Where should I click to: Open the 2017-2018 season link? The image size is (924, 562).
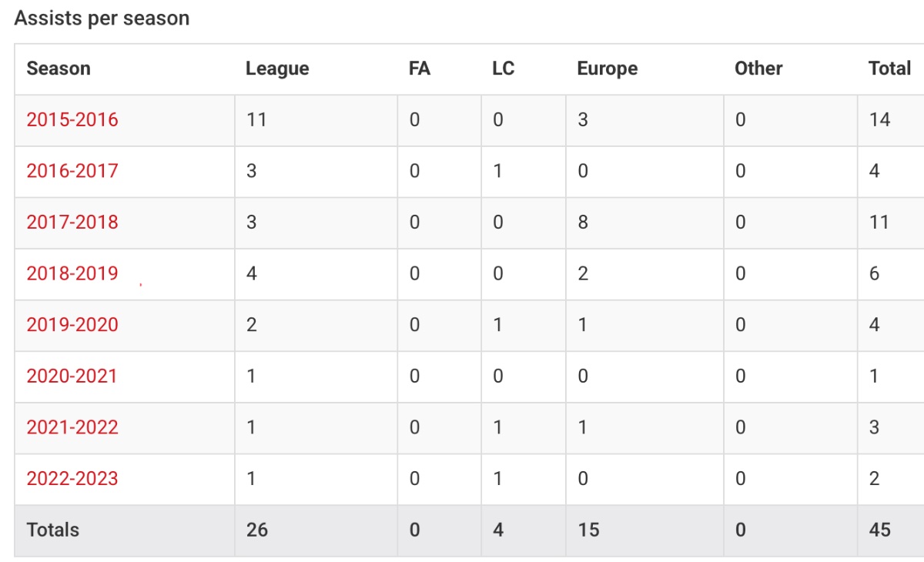point(72,222)
